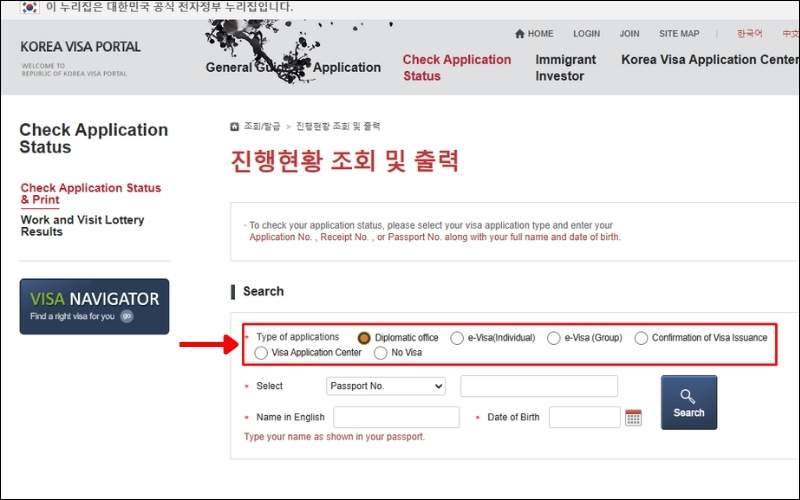Click the Type of applications label
800x500 pixels.
[x=297, y=337]
